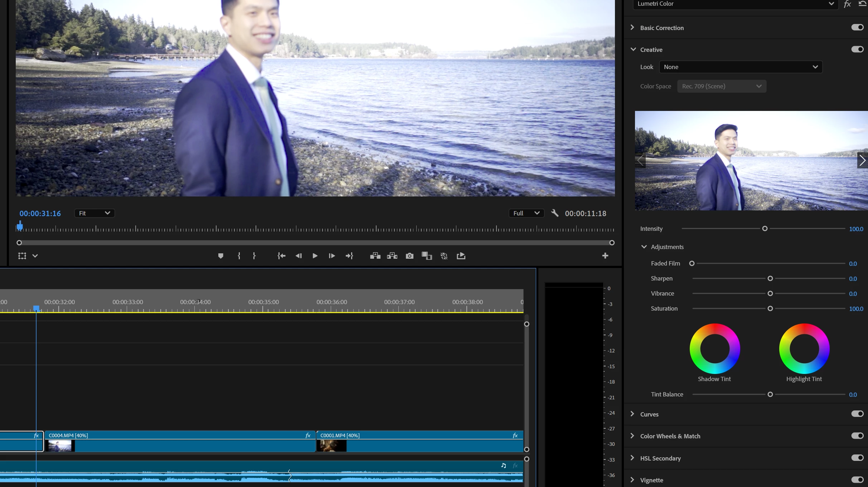Viewport: 868px width, 487px height.
Task: Click the Lift button in the transport bar
Action: click(x=375, y=256)
